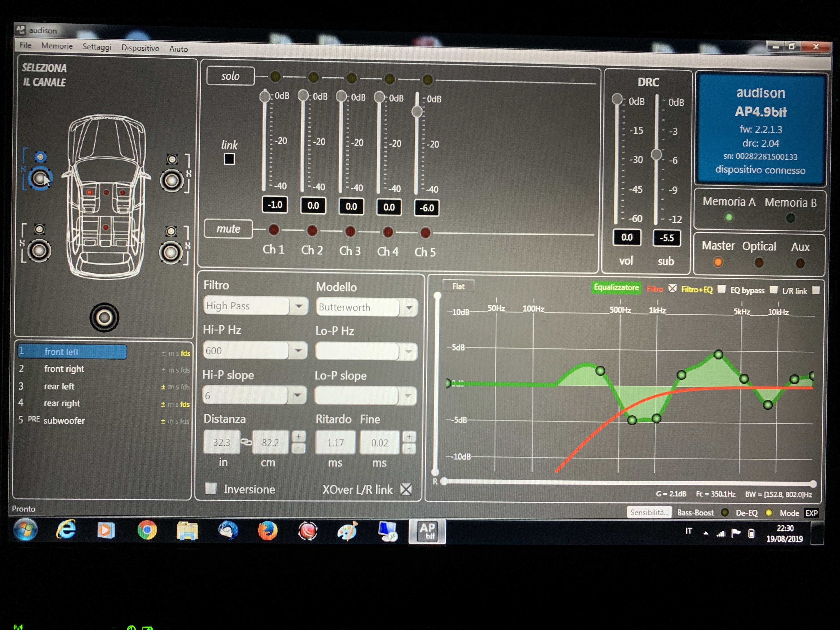Click the solo button
The image size is (840, 630).
(x=230, y=76)
